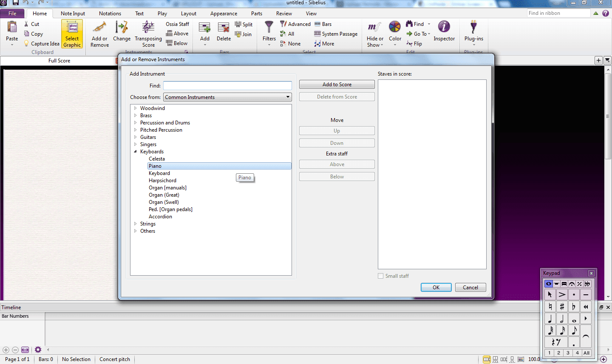
Task: Click the flat accidental on Keypad
Action: [x=574, y=307]
